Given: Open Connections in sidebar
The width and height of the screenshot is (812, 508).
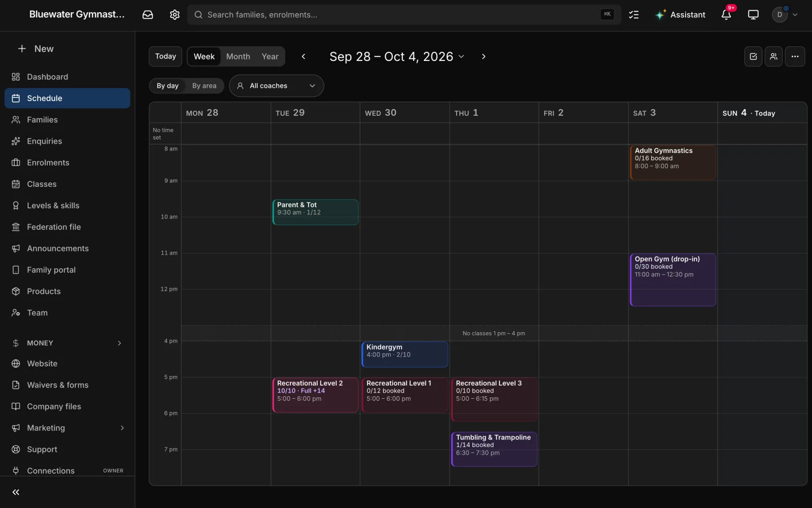Looking at the screenshot, I should (x=67, y=470).
